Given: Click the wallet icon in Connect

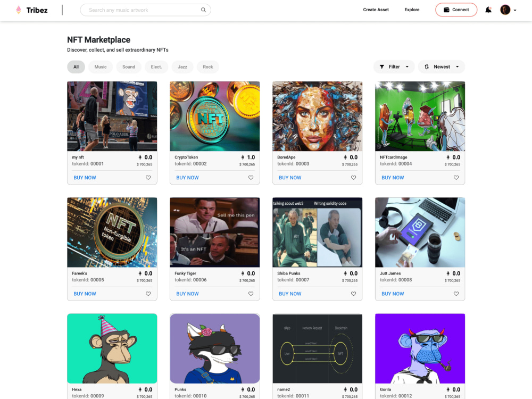Looking at the screenshot, I should [x=446, y=10].
